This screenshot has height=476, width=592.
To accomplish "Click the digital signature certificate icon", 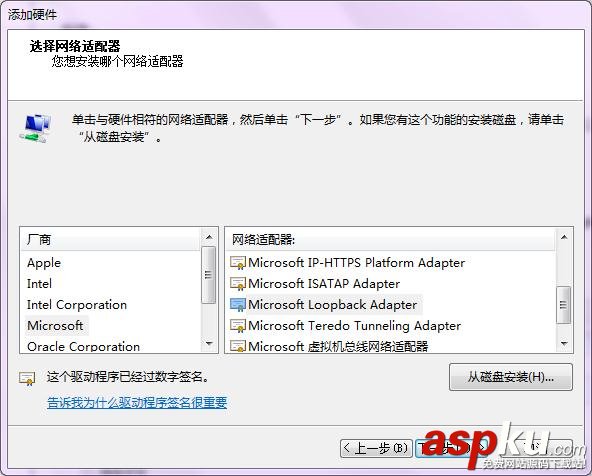I will [27, 379].
